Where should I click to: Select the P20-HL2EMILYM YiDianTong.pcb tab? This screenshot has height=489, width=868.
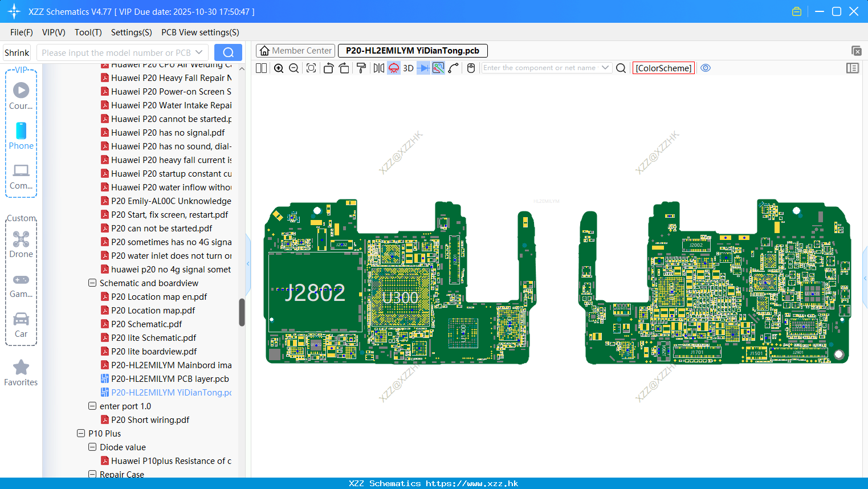click(x=413, y=51)
